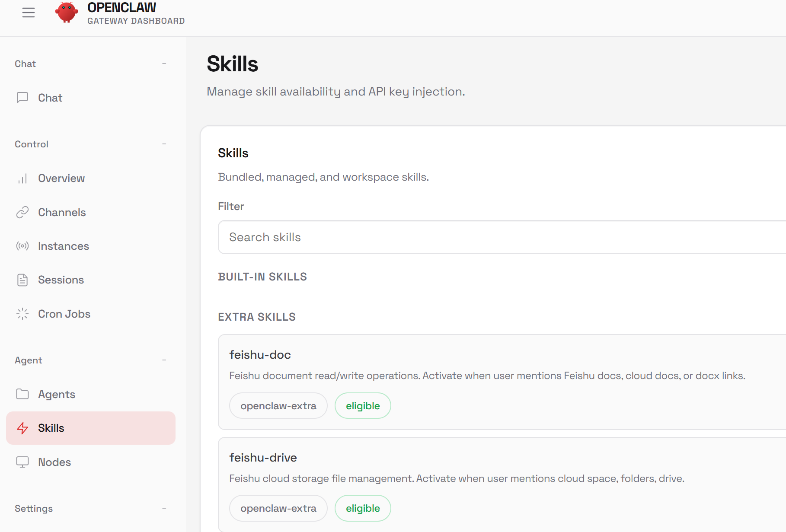Collapse the Agent sidebar section
Viewport: 786px width, 532px height.
[x=164, y=360]
